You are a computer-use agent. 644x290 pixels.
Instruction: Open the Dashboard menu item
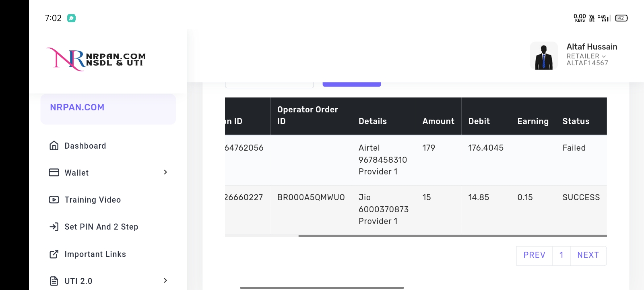85,146
